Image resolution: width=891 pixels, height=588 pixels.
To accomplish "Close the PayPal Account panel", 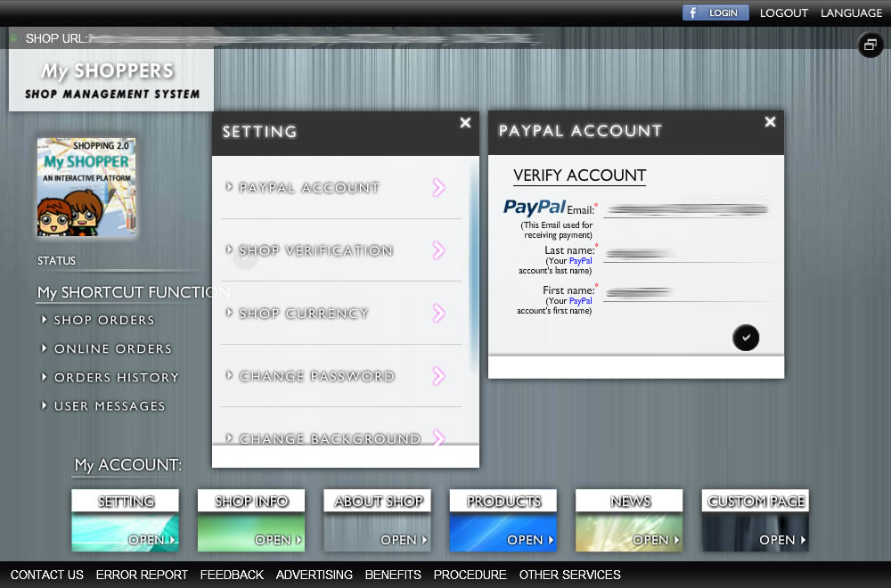I will [770, 123].
